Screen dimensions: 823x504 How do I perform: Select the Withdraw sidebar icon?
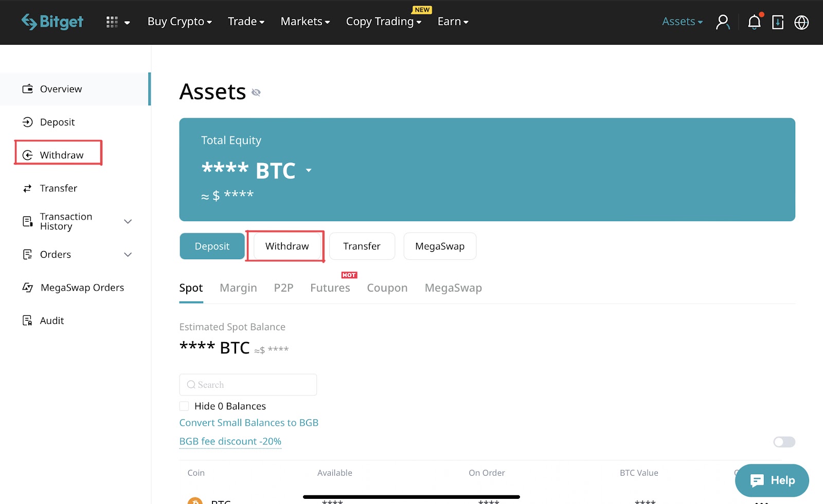pos(28,154)
